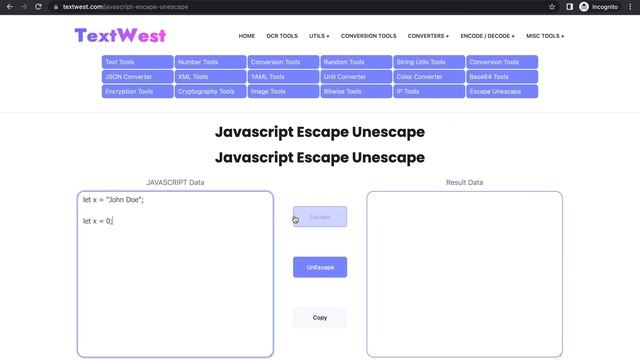Click inside the Result Data box

464,274
